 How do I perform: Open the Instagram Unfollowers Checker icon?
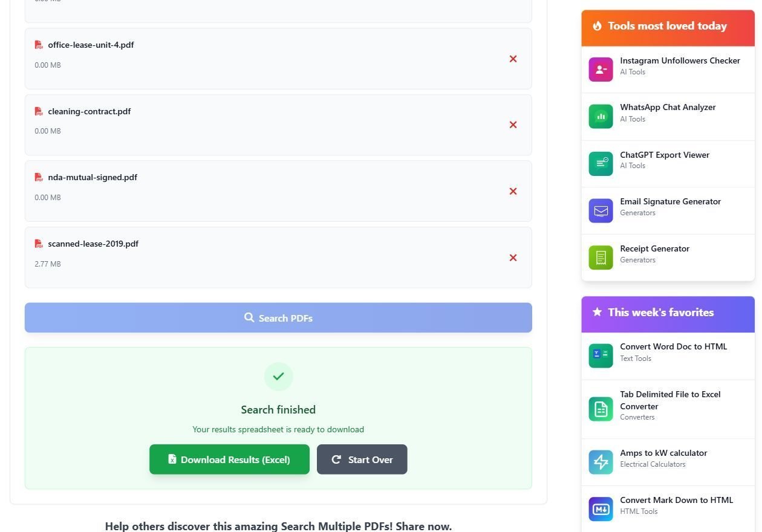coord(601,70)
